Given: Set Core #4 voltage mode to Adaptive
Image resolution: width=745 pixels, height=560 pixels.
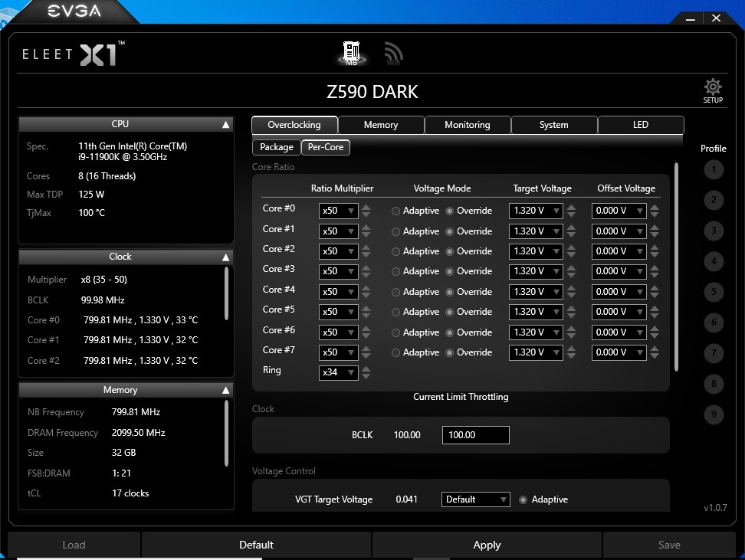Looking at the screenshot, I should [x=395, y=292].
